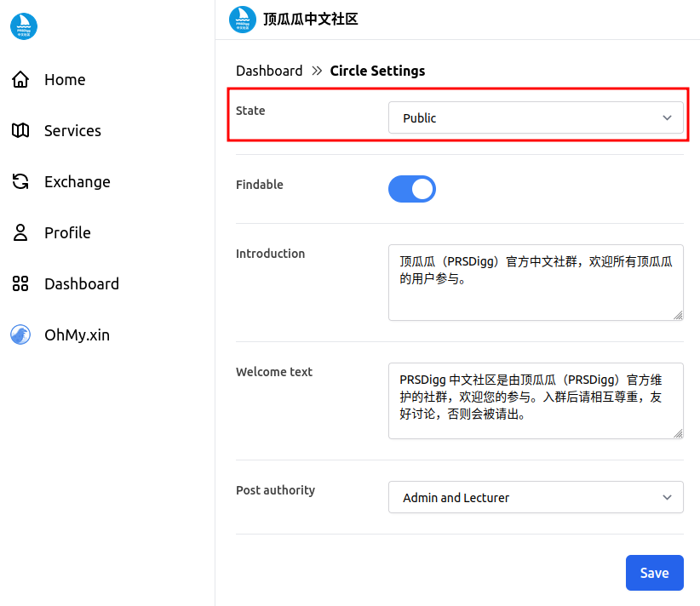This screenshot has height=606, width=700.
Task: Click the Exchange refresh arrows icon
Action: tap(20, 182)
